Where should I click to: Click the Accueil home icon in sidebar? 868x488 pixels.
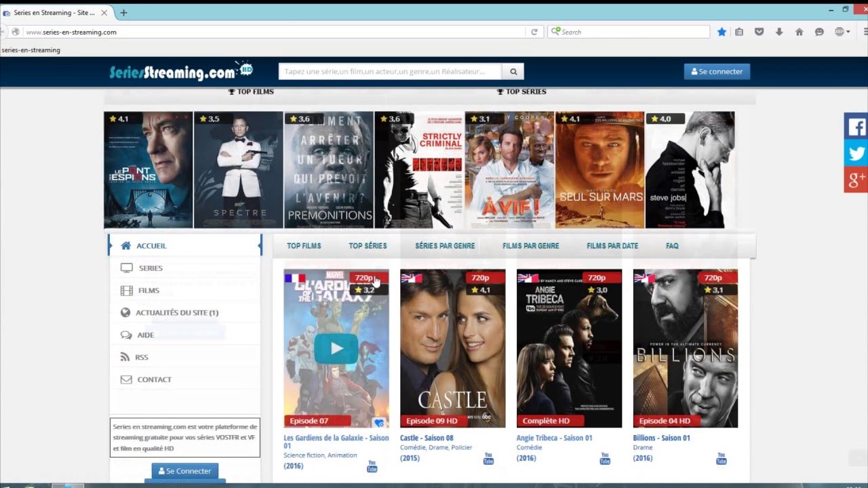[x=125, y=245]
